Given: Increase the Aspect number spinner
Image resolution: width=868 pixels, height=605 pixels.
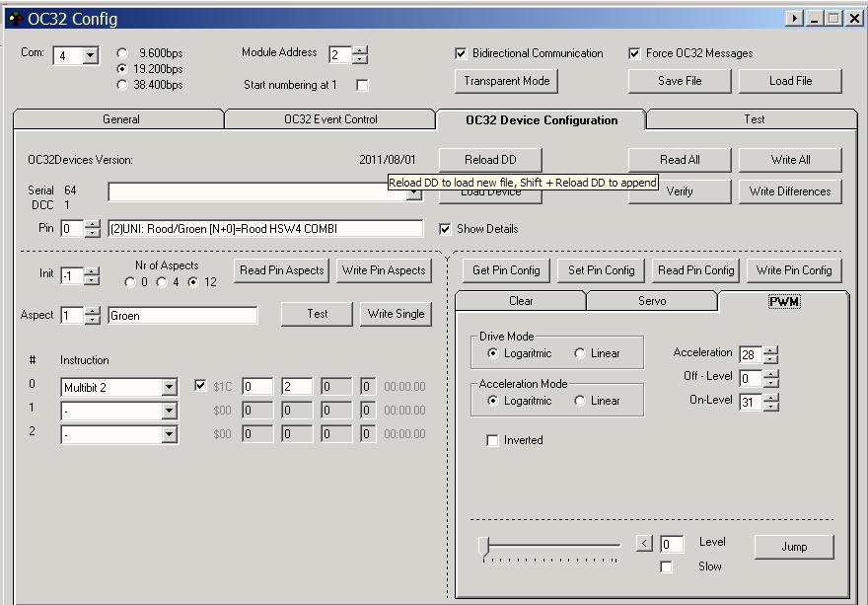Looking at the screenshot, I should pos(93,310).
